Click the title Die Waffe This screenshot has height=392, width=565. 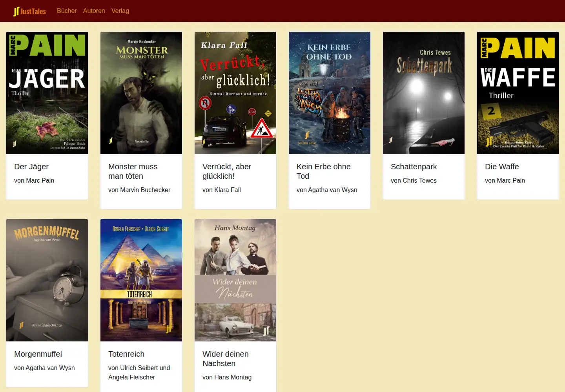click(502, 167)
